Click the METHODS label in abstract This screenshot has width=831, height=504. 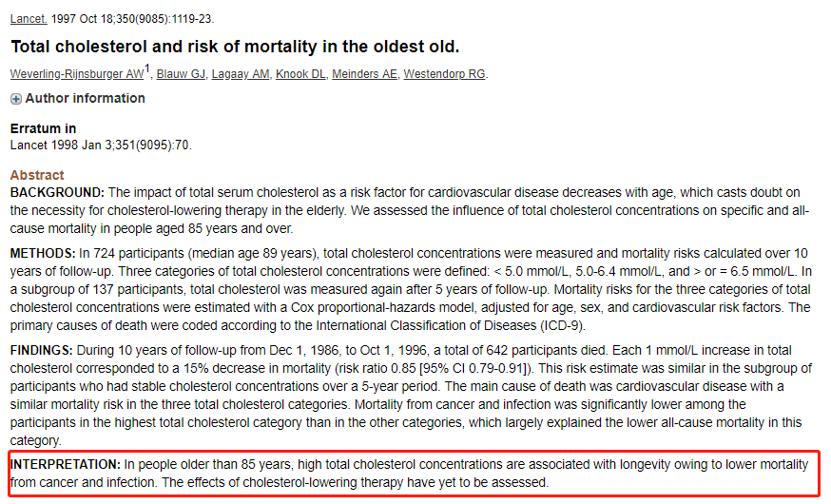click(x=43, y=253)
